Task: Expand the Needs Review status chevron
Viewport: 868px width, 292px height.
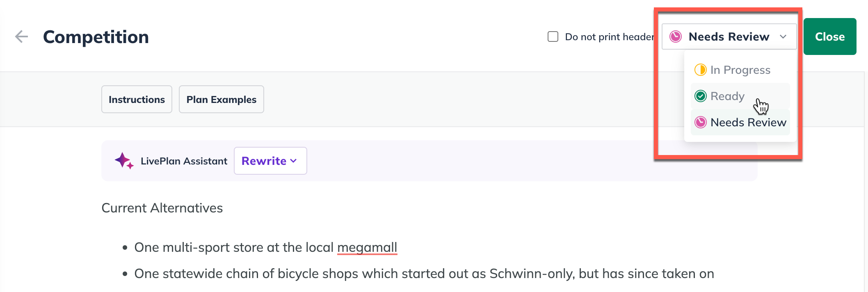Action: 783,37
